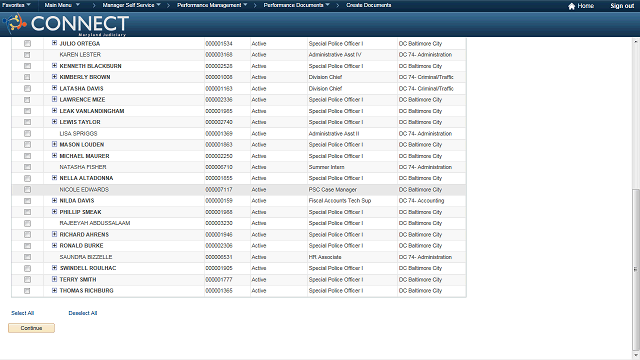
Task: Check the box for Saundra Bizzelle
Action: (x=27, y=257)
